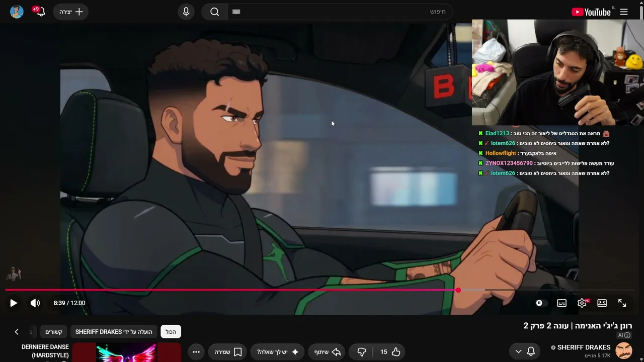The image size is (644, 362).
Task: Select the הכול chip
Action: (171, 332)
